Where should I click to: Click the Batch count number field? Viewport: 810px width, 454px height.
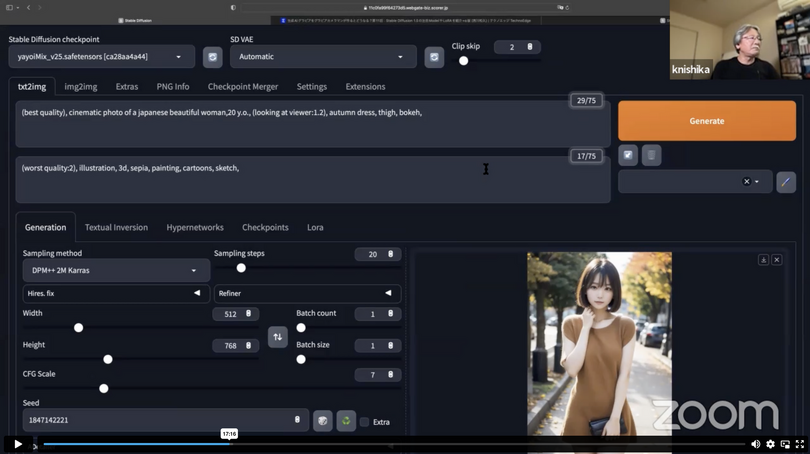pyautogui.click(x=378, y=314)
